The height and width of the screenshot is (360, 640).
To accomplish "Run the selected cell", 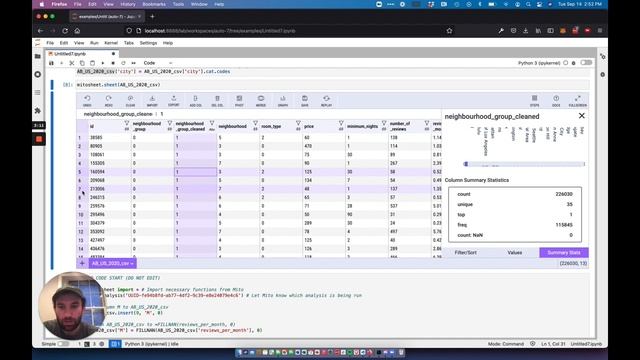I will pos(103,63).
